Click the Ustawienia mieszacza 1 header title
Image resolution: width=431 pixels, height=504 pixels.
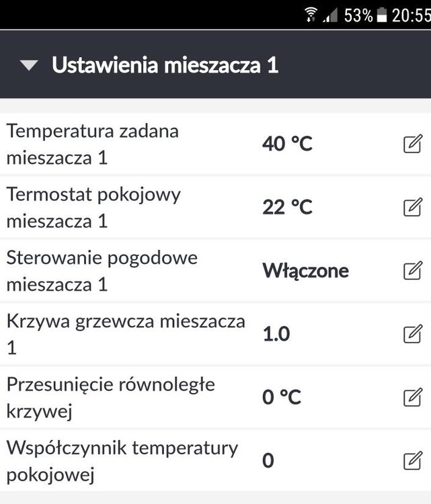pos(165,65)
